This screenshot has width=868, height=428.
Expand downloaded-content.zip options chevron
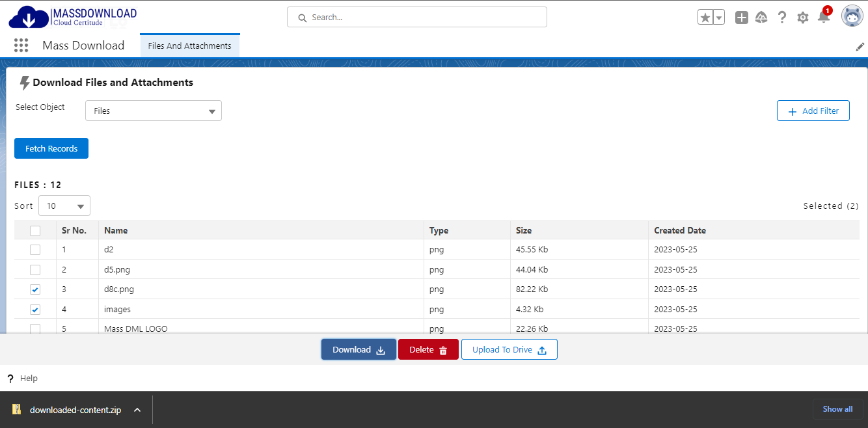tap(137, 410)
